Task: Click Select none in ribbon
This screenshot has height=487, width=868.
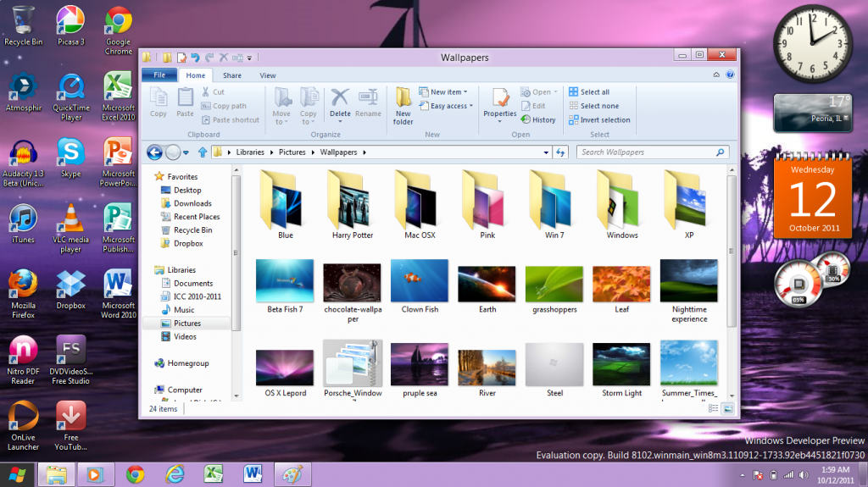Action: (x=594, y=106)
